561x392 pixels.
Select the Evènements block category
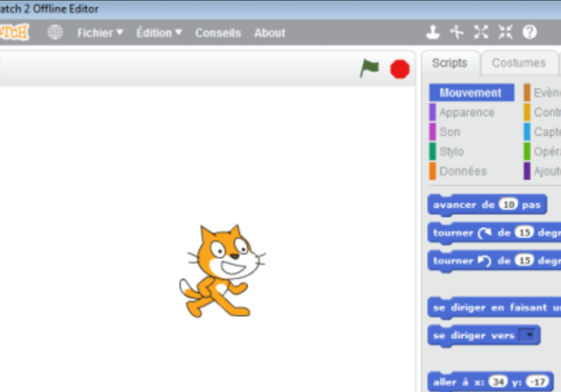point(542,93)
